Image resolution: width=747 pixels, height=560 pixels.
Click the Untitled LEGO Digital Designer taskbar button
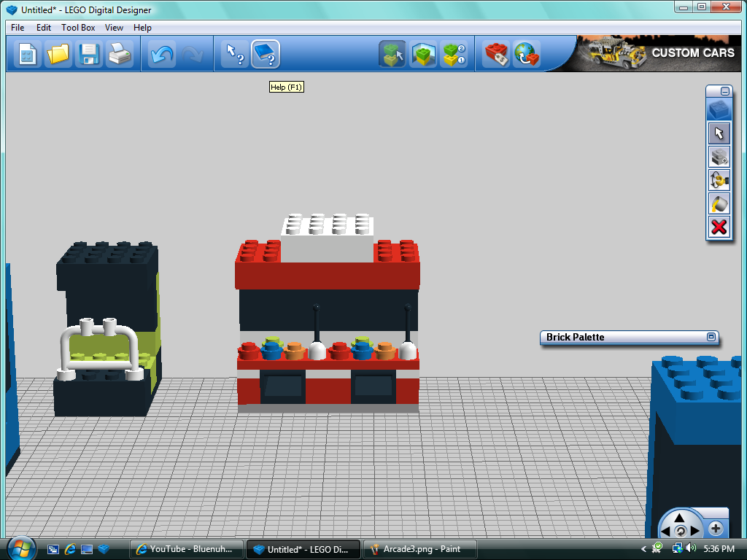point(303,549)
